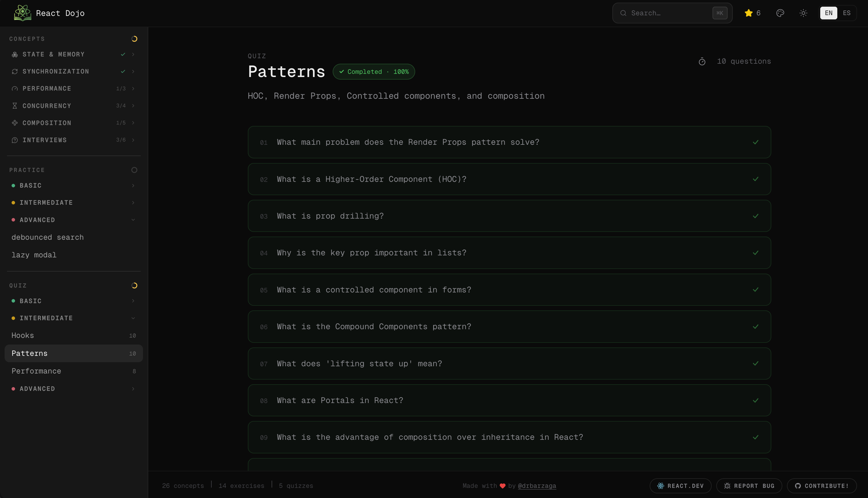
Task: Click the Synchronization refresh icon
Action: click(15, 72)
